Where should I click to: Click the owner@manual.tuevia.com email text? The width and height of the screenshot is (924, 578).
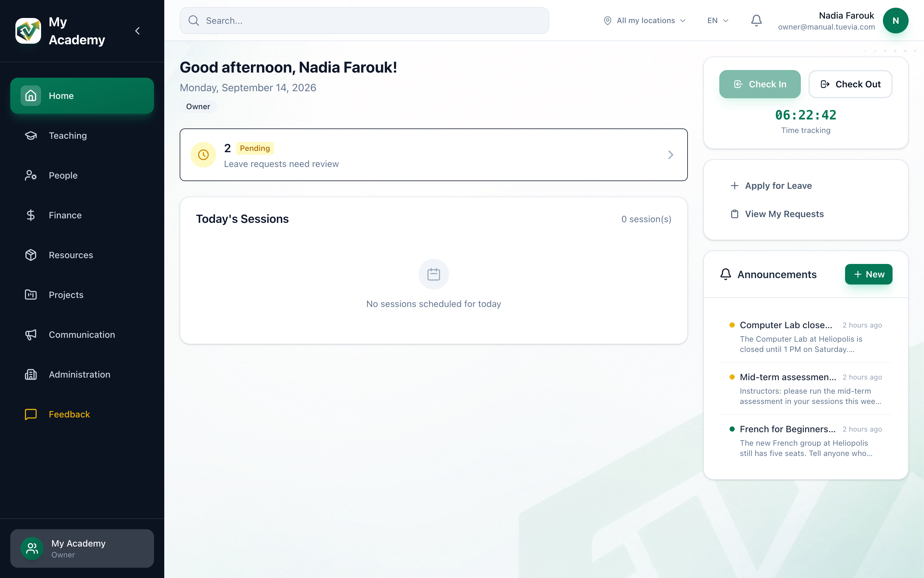click(x=826, y=27)
